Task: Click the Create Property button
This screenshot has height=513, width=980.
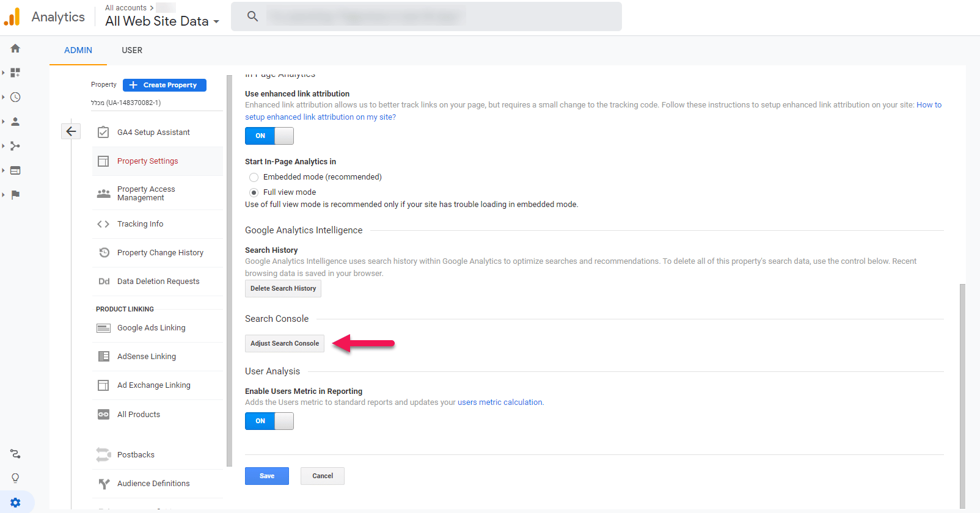Action: 164,85
